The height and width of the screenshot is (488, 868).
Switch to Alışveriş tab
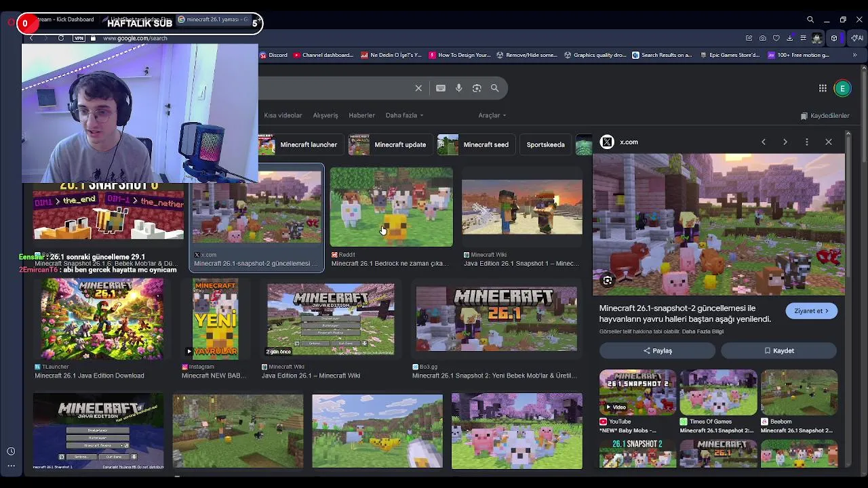(x=325, y=115)
